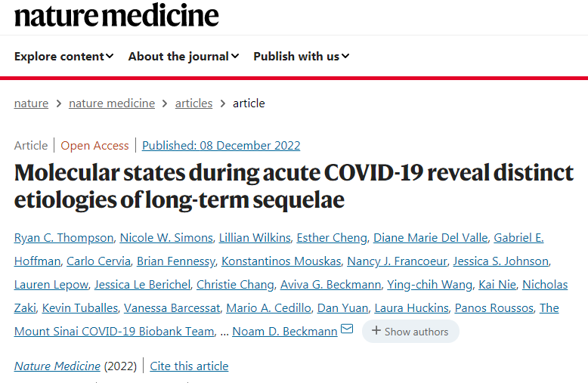Screen dimensions: 588x383
Task: Expand the Explore content menu
Action: [63, 56]
